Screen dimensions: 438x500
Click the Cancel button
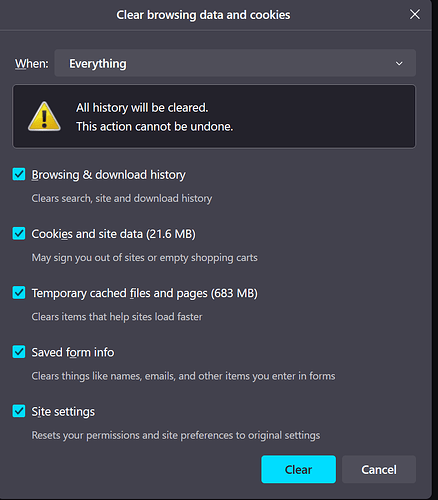tap(379, 469)
